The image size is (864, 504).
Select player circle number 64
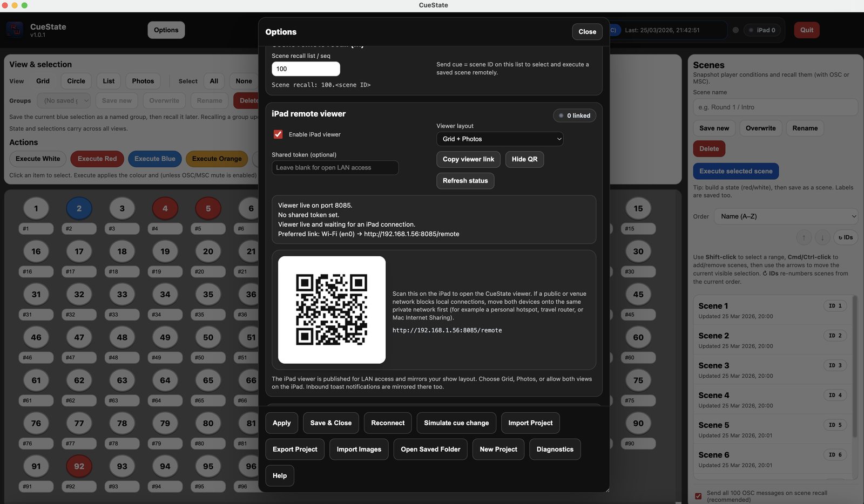[165, 380]
